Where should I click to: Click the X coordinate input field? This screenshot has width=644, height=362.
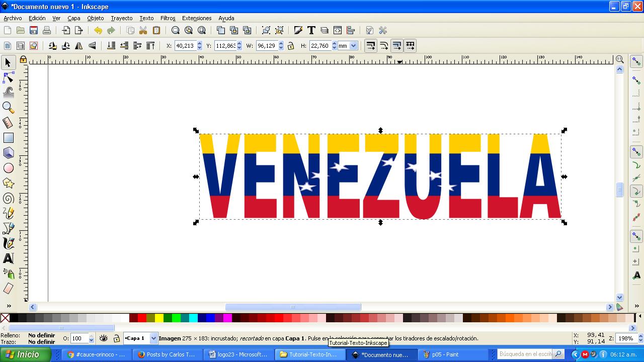(x=185, y=46)
